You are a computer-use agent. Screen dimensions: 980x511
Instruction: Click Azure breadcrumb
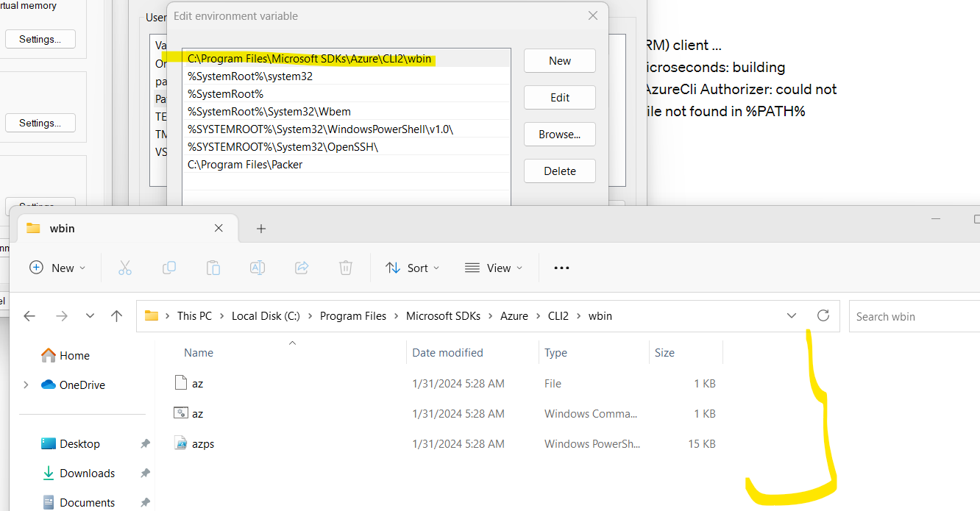point(514,316)
